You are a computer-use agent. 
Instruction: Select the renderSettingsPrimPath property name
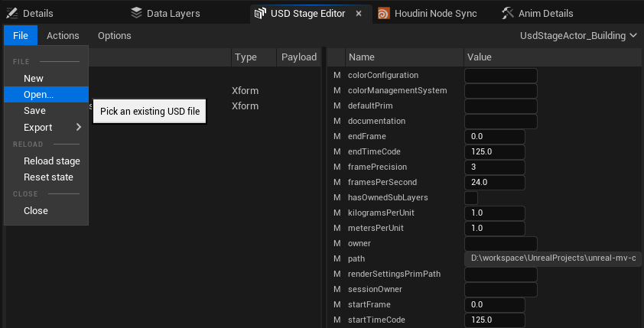(395, 274)
